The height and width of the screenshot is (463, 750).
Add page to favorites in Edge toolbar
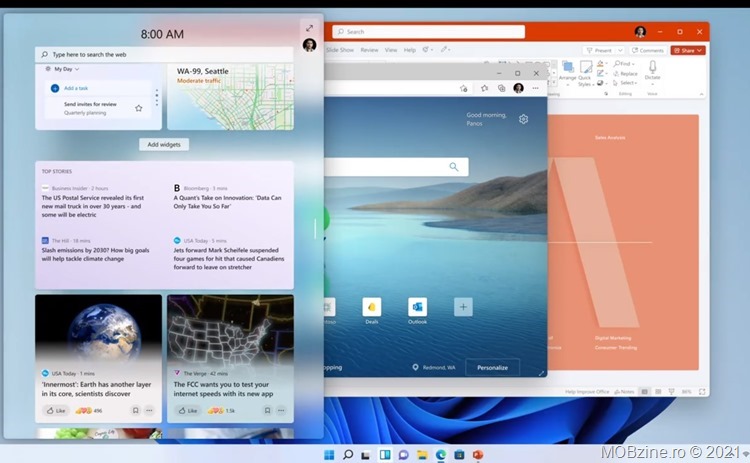[463, 88]
